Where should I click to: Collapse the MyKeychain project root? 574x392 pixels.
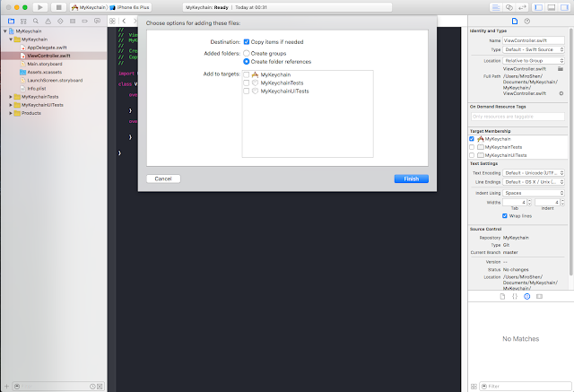[5, 31]
